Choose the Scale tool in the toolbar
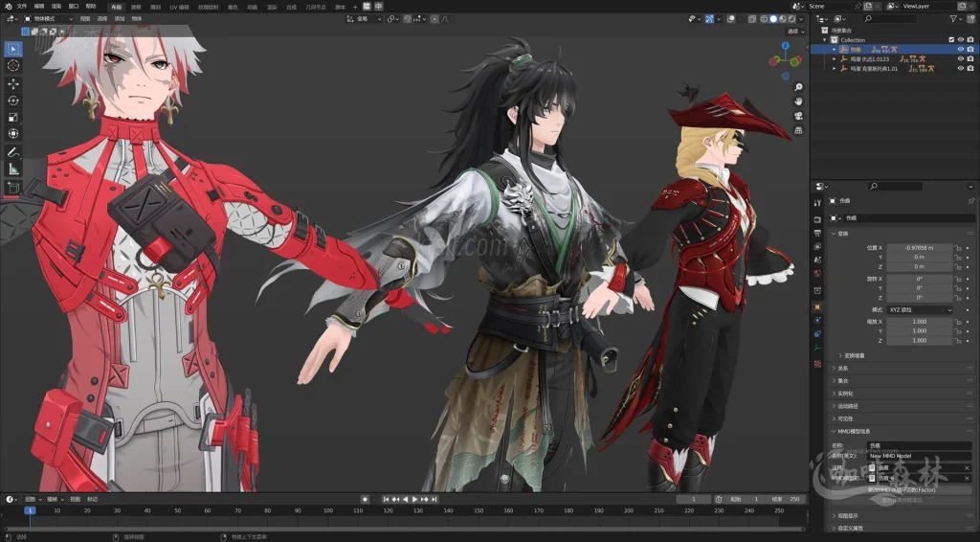 point(13,117)
